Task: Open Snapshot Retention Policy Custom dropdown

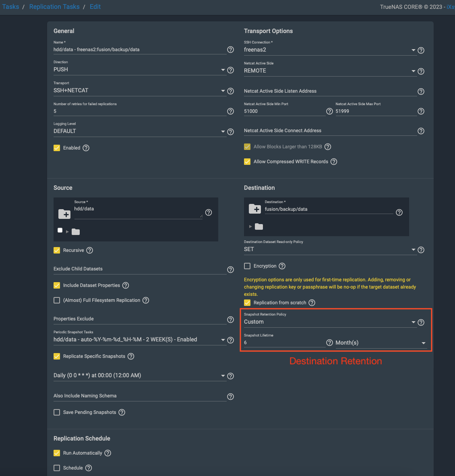Action: (328, 322)
